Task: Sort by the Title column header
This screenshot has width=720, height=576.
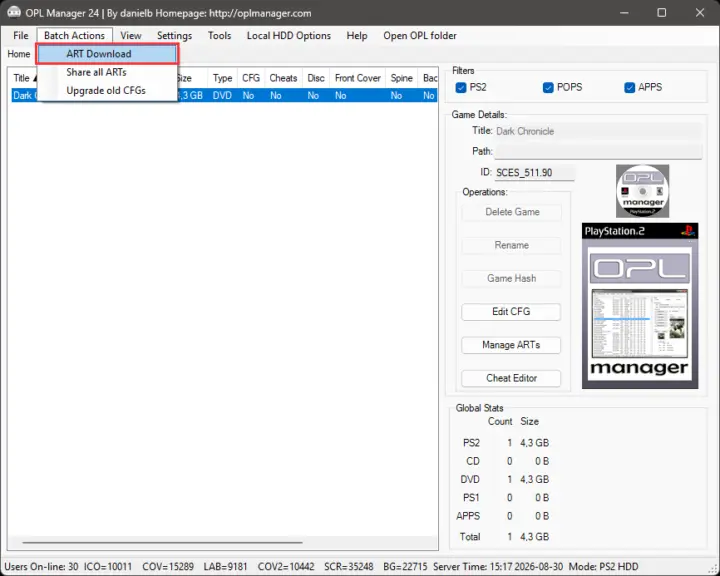Action: pos(23,78)
